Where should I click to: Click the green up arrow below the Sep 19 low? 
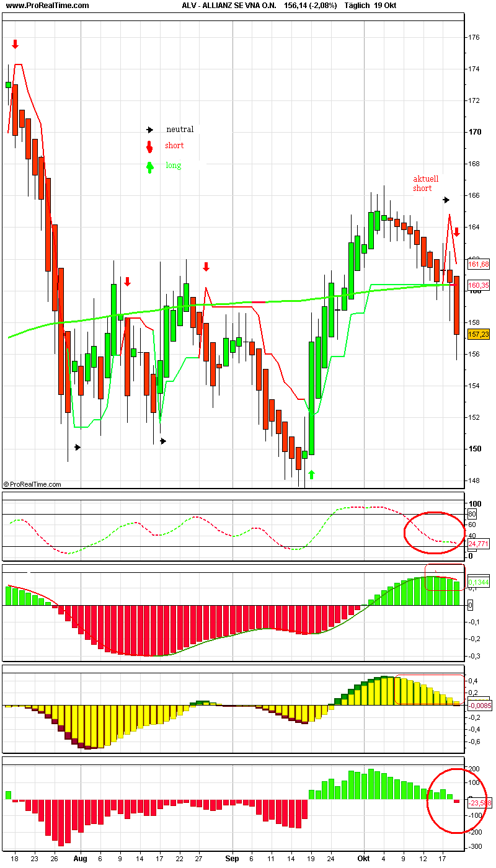coord(312,473)
